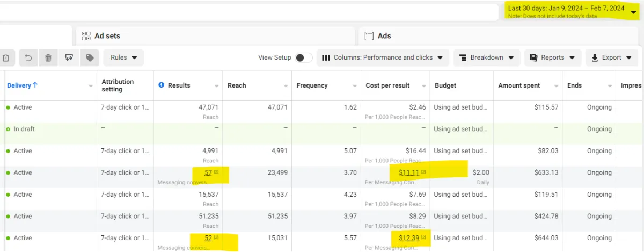
Task: Toggle the View Setup switch
Action: tap(303, 57)
